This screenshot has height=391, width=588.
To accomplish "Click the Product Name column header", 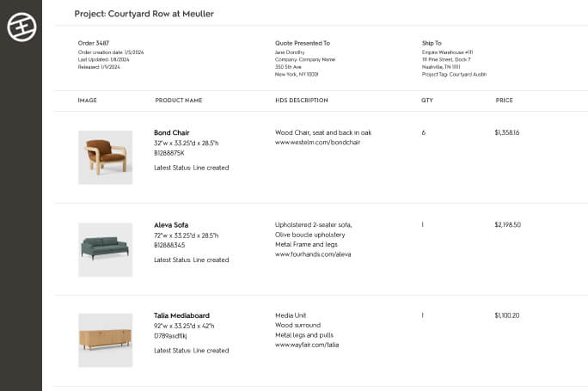I will coord(179,101).
